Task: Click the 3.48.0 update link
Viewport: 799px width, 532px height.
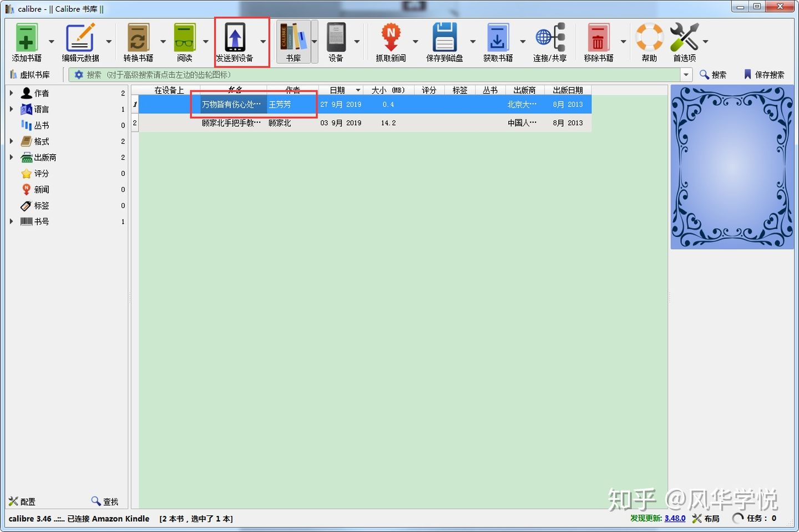Action: click(x=675, y=518)
